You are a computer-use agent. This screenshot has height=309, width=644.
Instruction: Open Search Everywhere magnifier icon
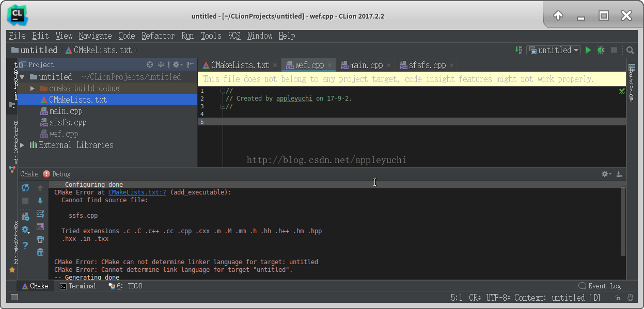tap(630, 50)
